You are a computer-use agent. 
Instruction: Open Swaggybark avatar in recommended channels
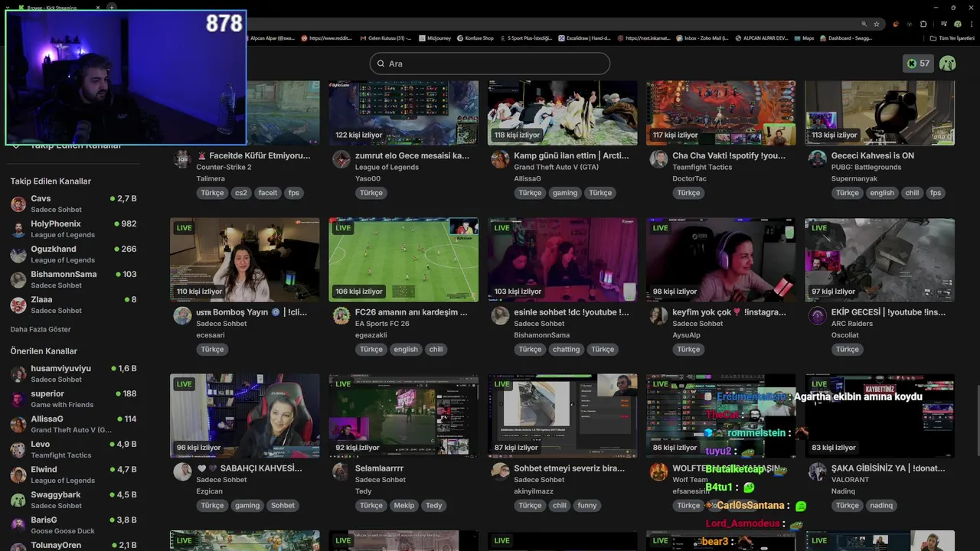18,500
